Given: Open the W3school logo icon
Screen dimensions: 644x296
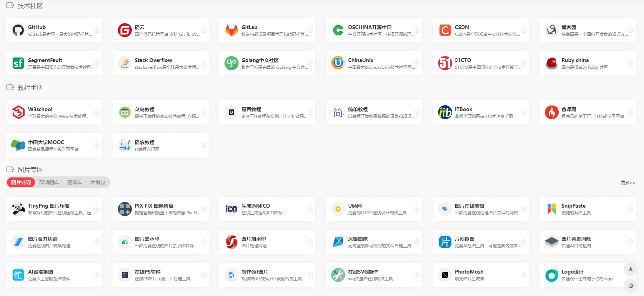Looking at the screenshot, I should [x=18, y=113].
